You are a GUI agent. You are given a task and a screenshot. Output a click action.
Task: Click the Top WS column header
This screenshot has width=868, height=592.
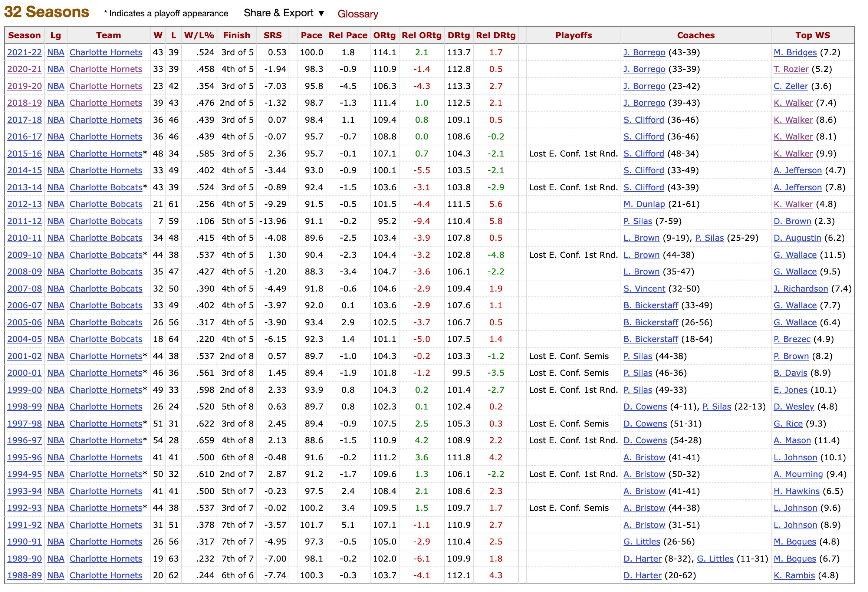point(812,36)
